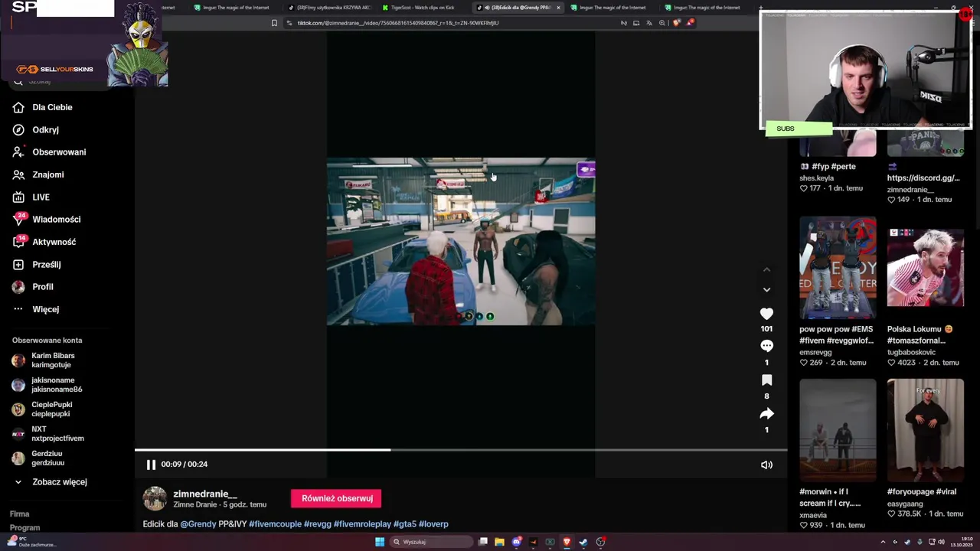Open the Dla Ciebie home feed
Screen dimensions: 980x551
[x=42, y=108]
